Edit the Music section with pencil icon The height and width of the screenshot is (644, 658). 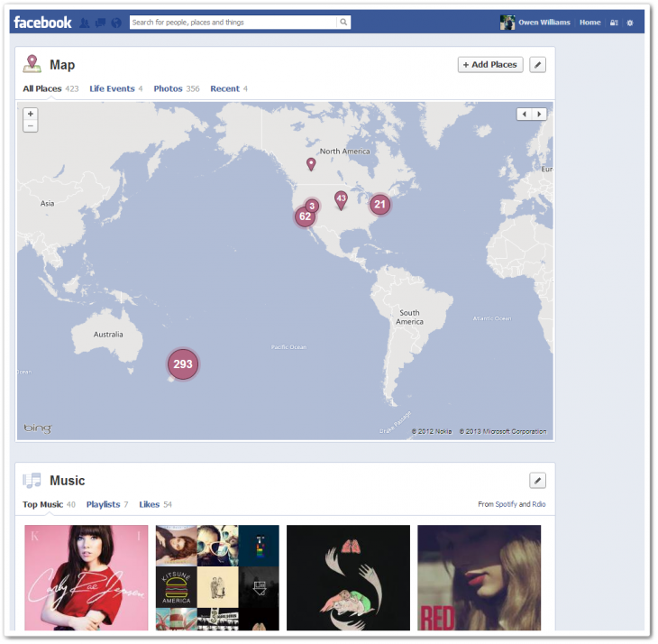point(537,481)
